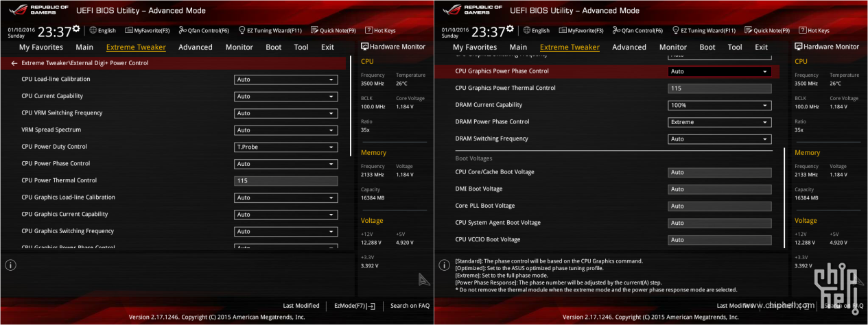This screenshot has height=325, width=868.
Task: Switch to EzMode(F7) in left screenshot
Action: pyautogui.click(x=354, y=306)
